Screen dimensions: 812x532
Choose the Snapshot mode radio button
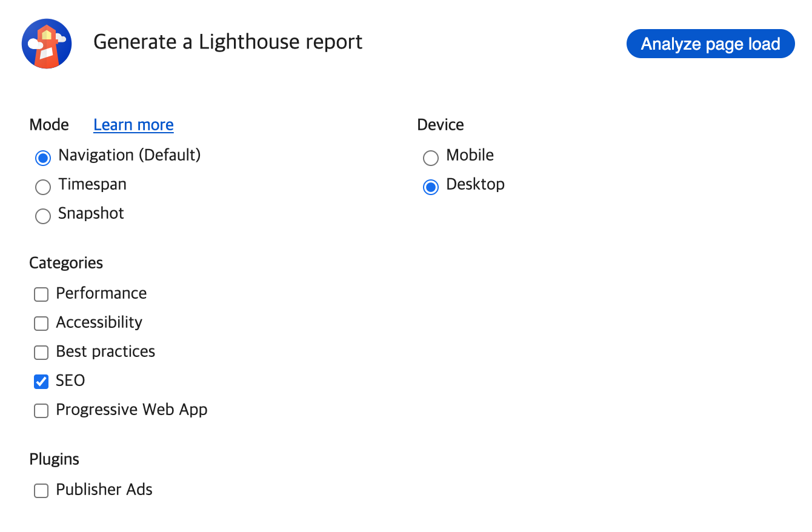42,216
